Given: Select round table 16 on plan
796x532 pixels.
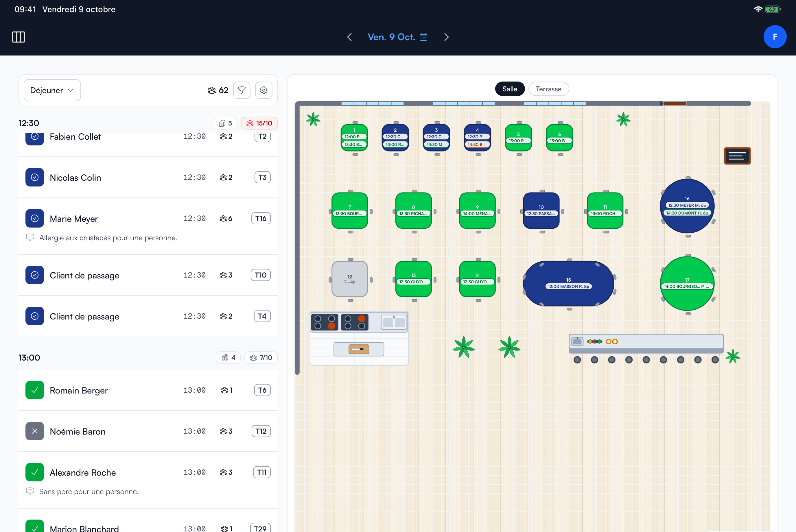Looking at the screenshot, I should point(687,206).
